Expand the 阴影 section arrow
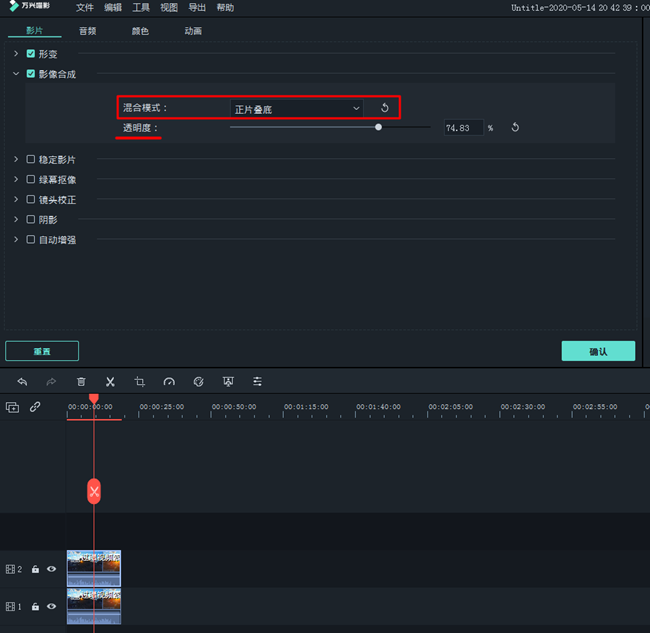This screenshot has height=633, width=650. [x=16, y=219]
